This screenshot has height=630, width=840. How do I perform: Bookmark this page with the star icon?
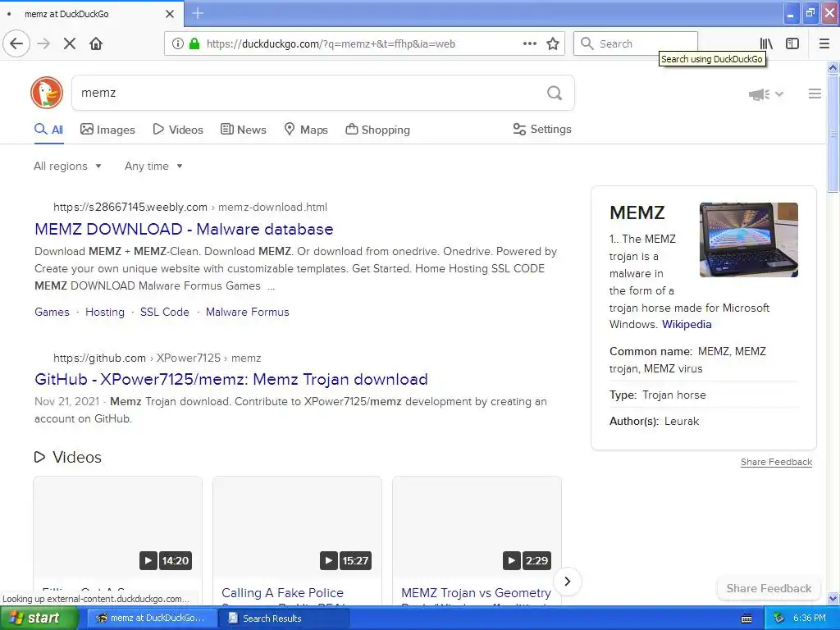click(x=553, y=44)
